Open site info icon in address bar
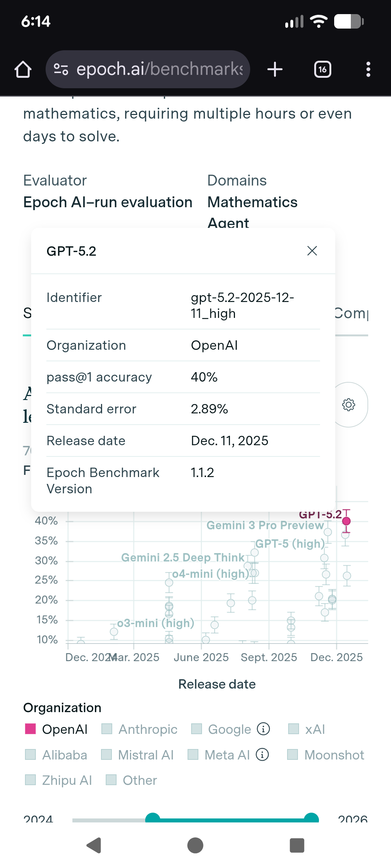 click(x=61, y=69)
